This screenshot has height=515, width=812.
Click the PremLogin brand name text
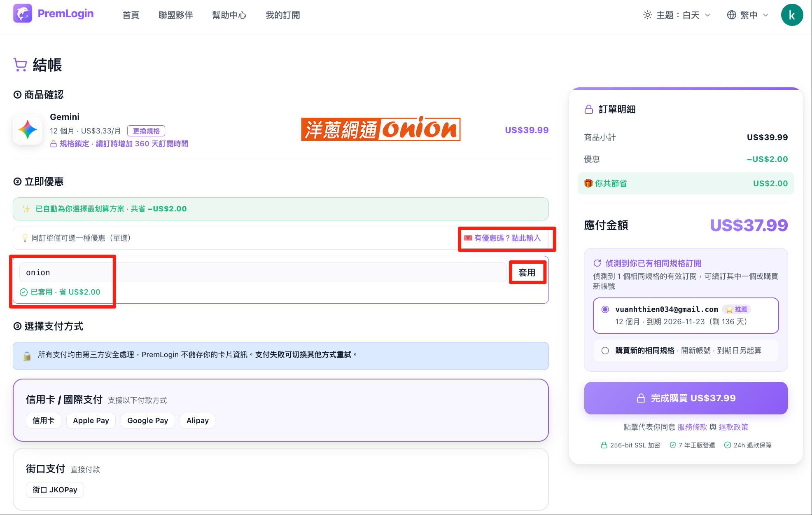tap(65, 14)
